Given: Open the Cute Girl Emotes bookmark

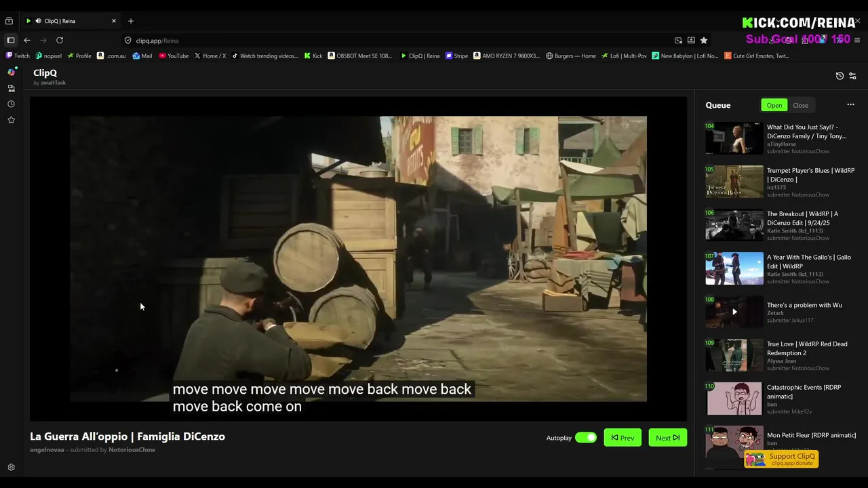Looking at the screenshot, I should click(x=757, y=56).
